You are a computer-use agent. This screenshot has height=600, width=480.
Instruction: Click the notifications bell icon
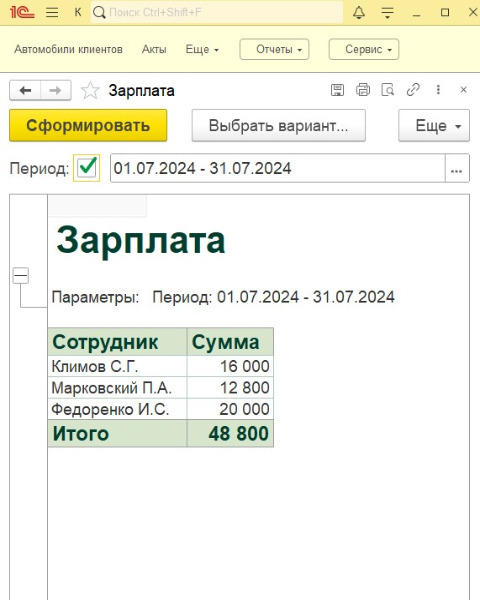[359, 13]
